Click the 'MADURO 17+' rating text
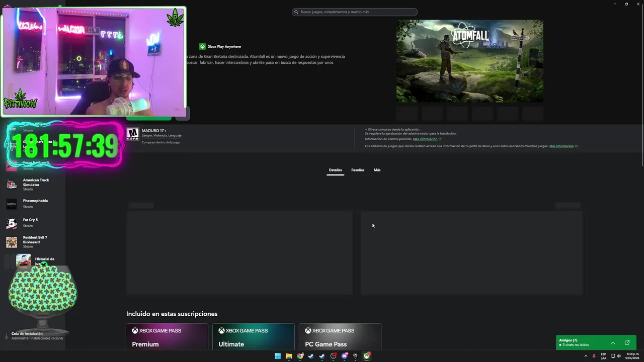Image resolution: width=644 pixels, height=362 pixels. (x=154, y=131)
